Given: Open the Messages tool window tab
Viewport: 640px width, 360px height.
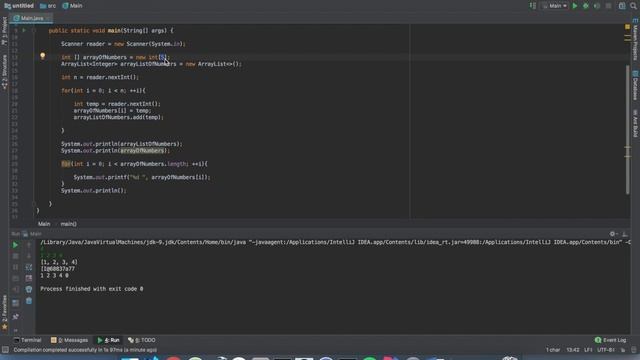Looking at the screenshot, I should pos(69,340).
